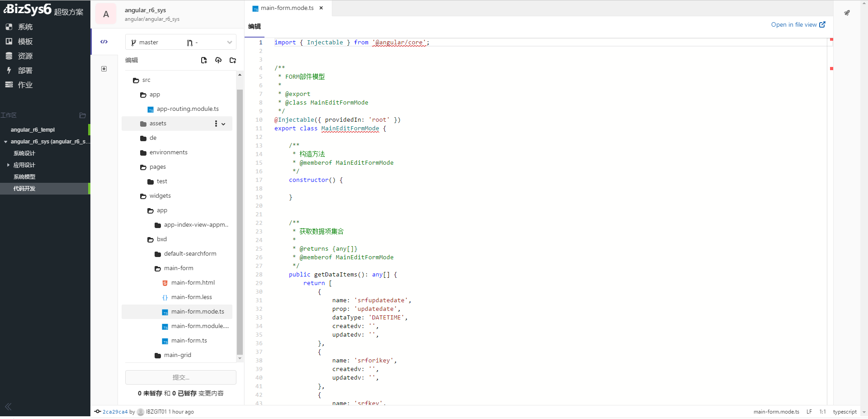
Task: Open assets folder three-dot menu
Action: 216,124
